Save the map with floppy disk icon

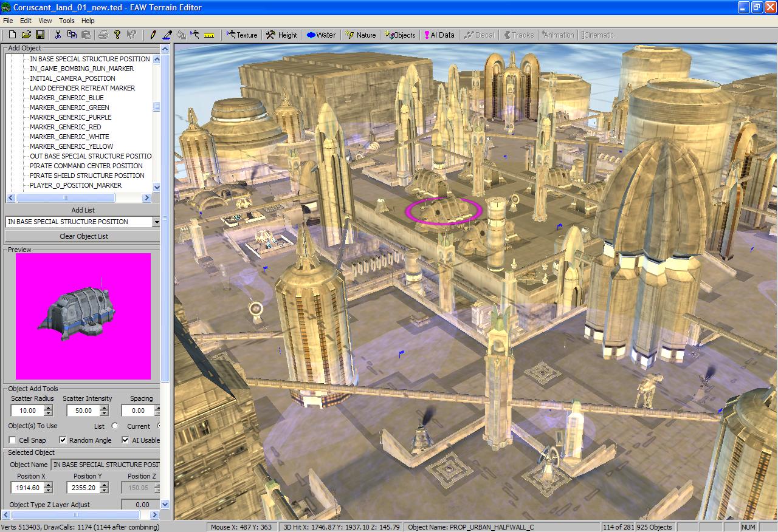coord(40,35)
